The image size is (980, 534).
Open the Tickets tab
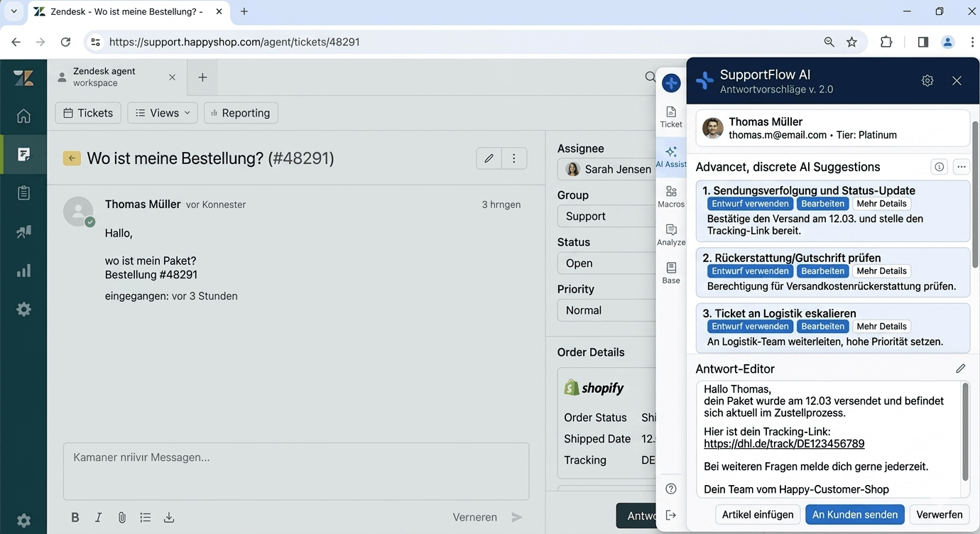click(88, 113)
